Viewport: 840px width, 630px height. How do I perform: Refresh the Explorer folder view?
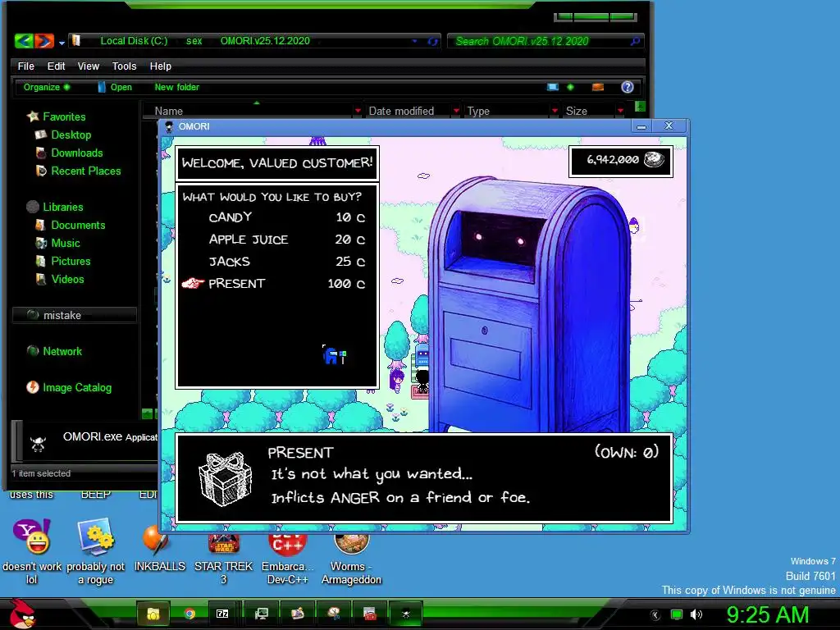click(432, 41)
